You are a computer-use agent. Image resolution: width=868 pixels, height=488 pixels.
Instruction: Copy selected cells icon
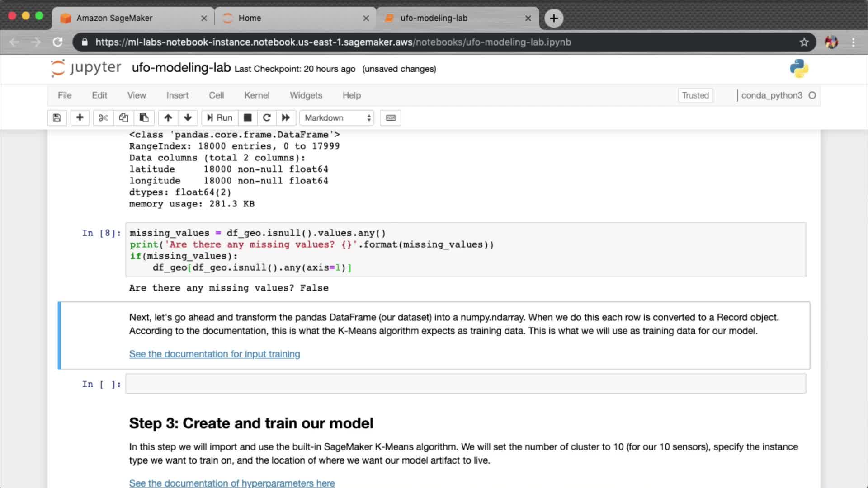click(x=123, y=118)
